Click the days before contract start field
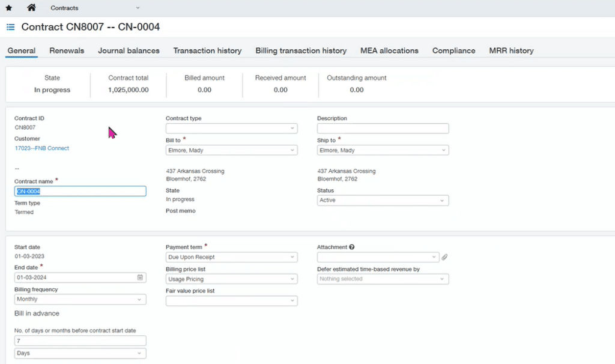This screenshot has height=364, width=615. coord(80,341)
